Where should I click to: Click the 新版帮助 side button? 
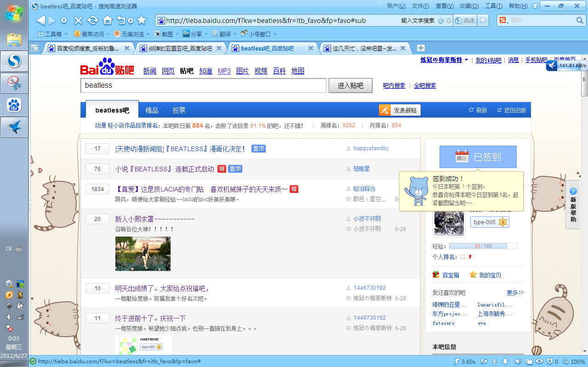(x=573, y=204)
